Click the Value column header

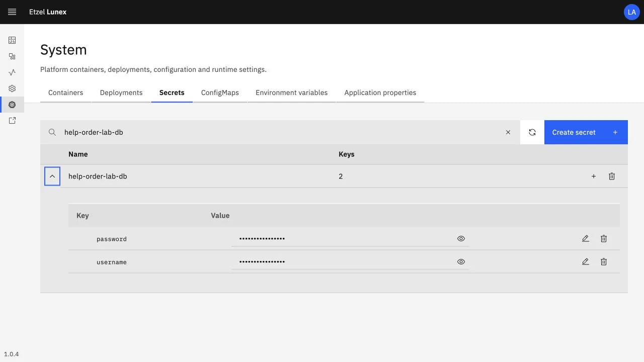click(220, 216)
